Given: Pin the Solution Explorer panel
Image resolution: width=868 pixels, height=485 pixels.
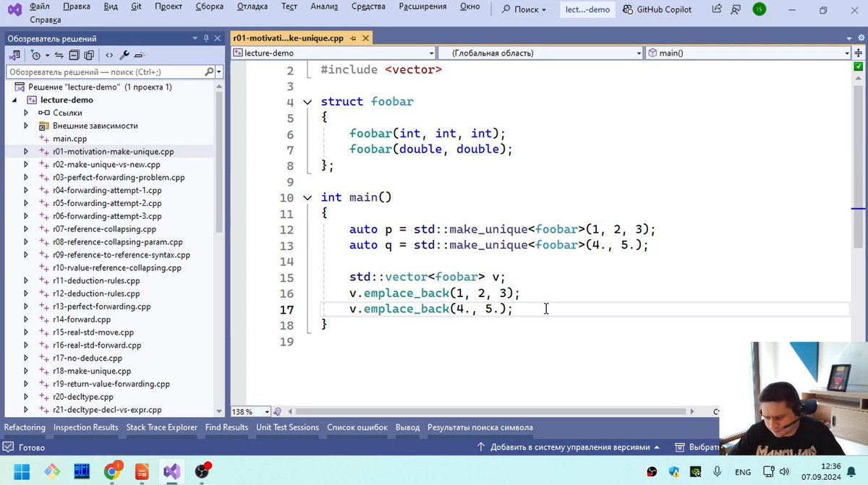Looking at the screenshot, I should (206, 38).
